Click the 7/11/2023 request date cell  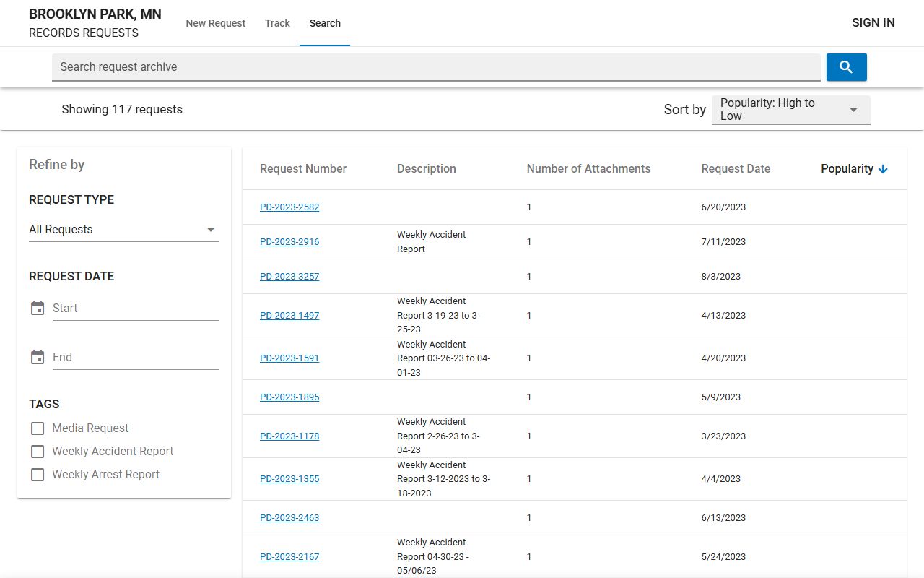click(x=723, y=242)
